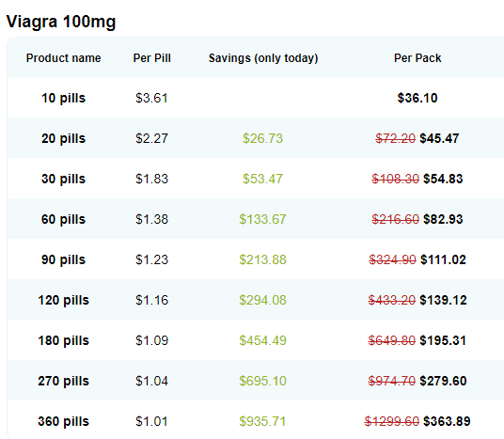Image resolution: width=504 pixels, height=439 pixels.
Task: Select the 10 pills row label
Action: (x=63, y=98)
